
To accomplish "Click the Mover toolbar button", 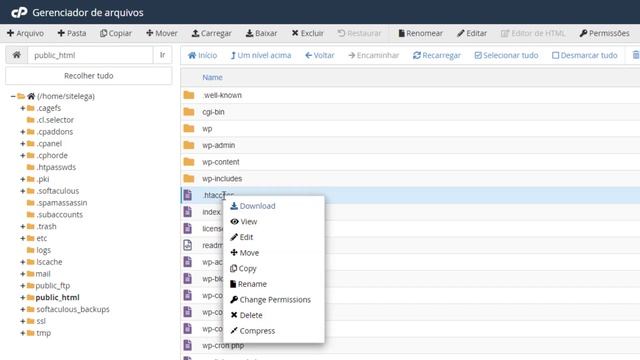I will point(162,33).
